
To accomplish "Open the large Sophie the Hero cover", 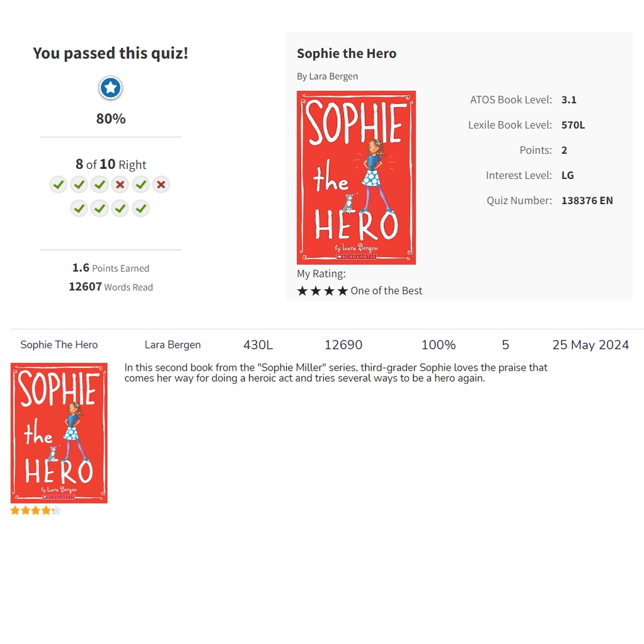I will point(356,178).
